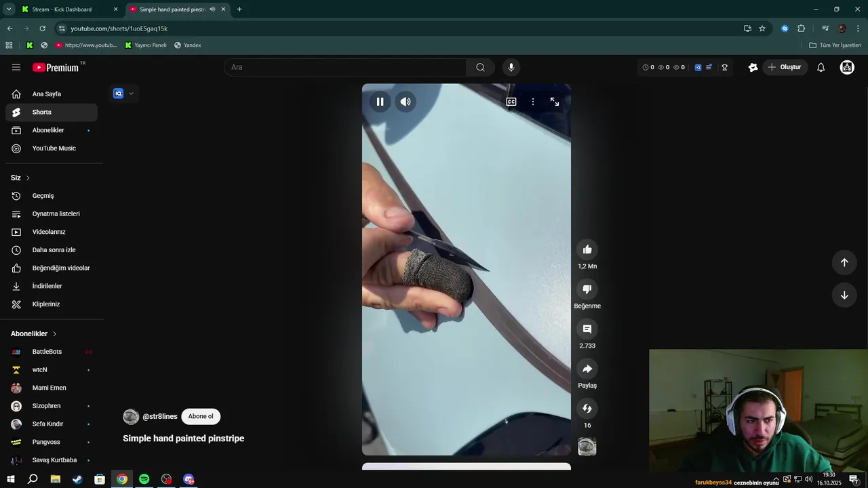Click the install app icon in address bar
Screen dimensions: 868x488
pos(747,28)
